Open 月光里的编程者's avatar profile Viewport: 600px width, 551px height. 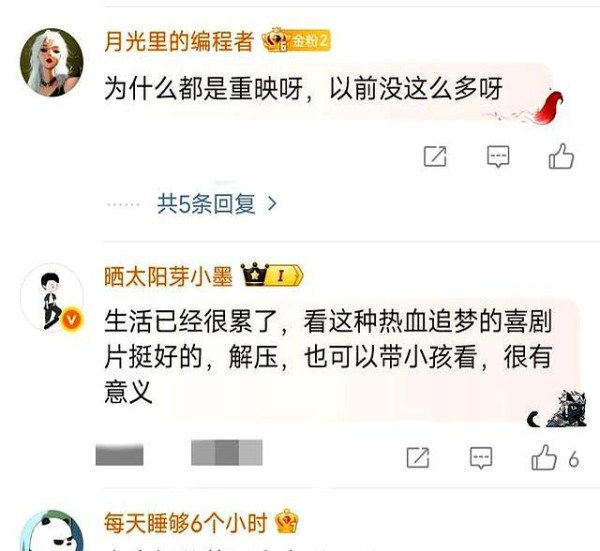pyautogui.click(x=51, y=62)
